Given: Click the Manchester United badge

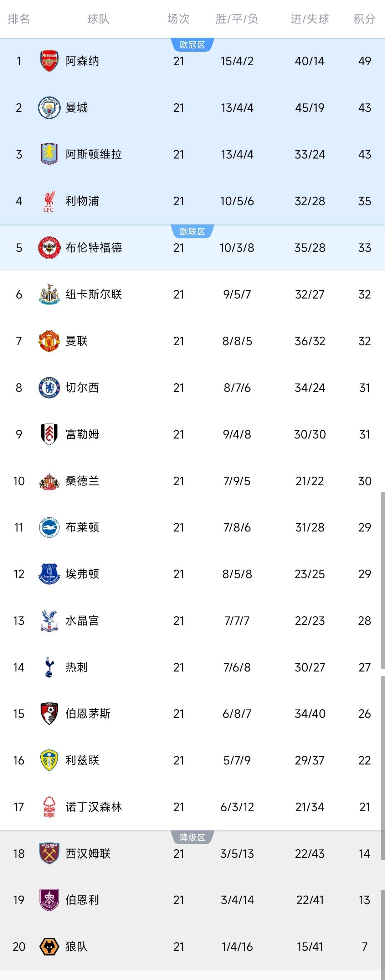Looking at the screenshot, I should point(49,341).
